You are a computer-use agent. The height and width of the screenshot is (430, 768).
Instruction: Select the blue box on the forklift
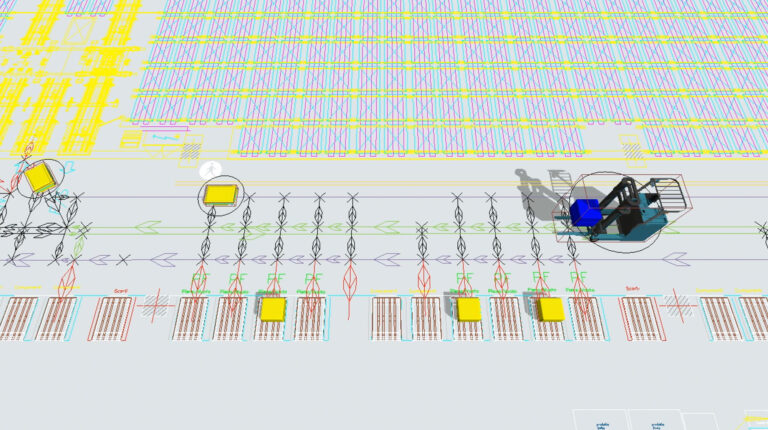[585, 211]
